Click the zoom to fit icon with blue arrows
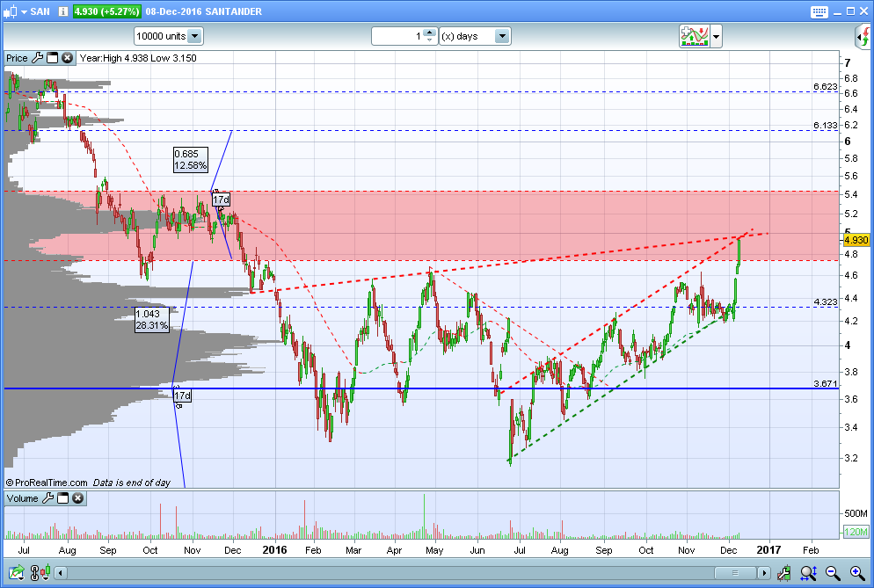Screen dimensions: 874x588 (x=808, y=572)
